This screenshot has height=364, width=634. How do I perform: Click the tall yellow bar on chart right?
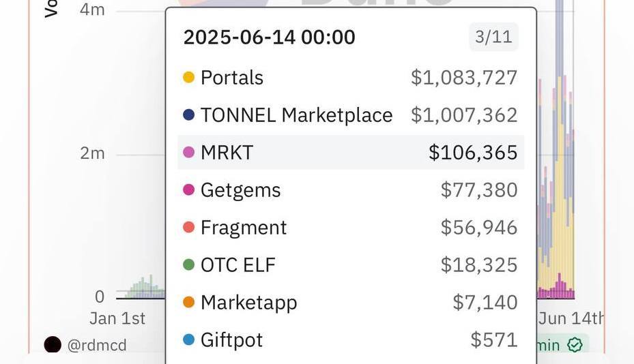pyautogui.click(x=560, y=182)
